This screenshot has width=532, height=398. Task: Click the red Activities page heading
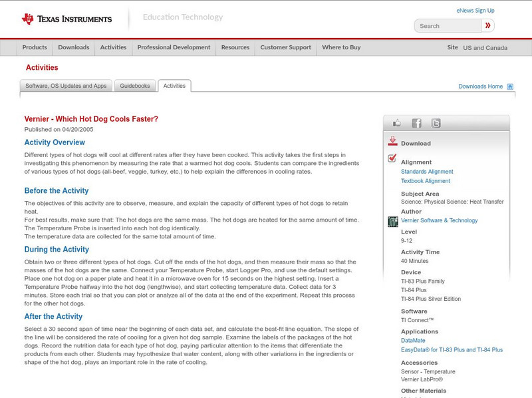pyautogui.click(x=42, y=68)
